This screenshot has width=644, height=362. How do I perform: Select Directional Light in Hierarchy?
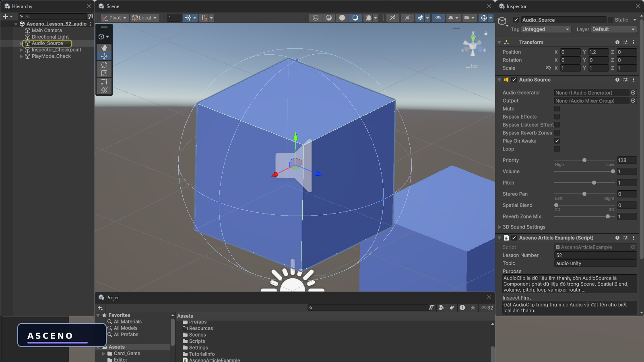tap(50, 37)
